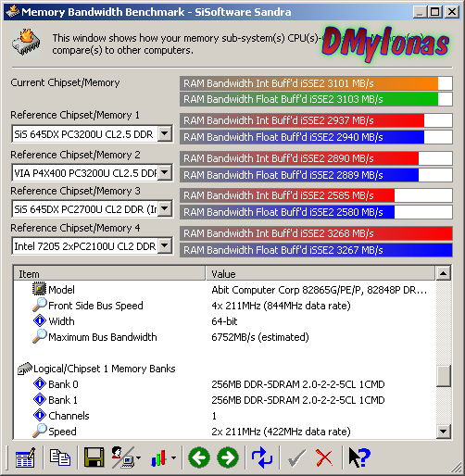Open the user/computer options icon

[123, 457]
